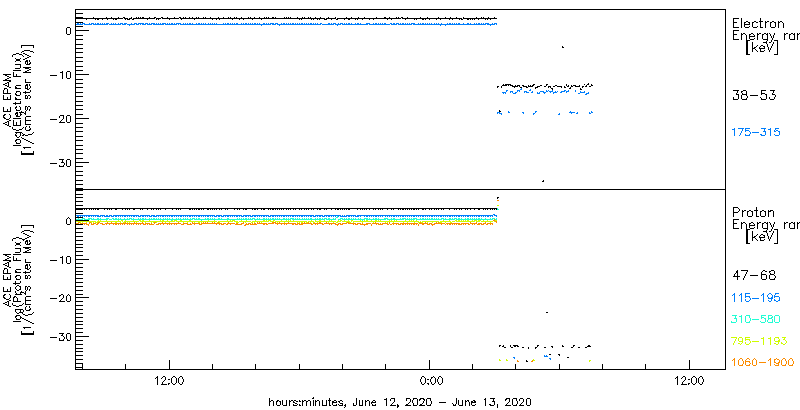
Task: Click the 795-1193 proton energy legend label
Action: click(760, 341)
